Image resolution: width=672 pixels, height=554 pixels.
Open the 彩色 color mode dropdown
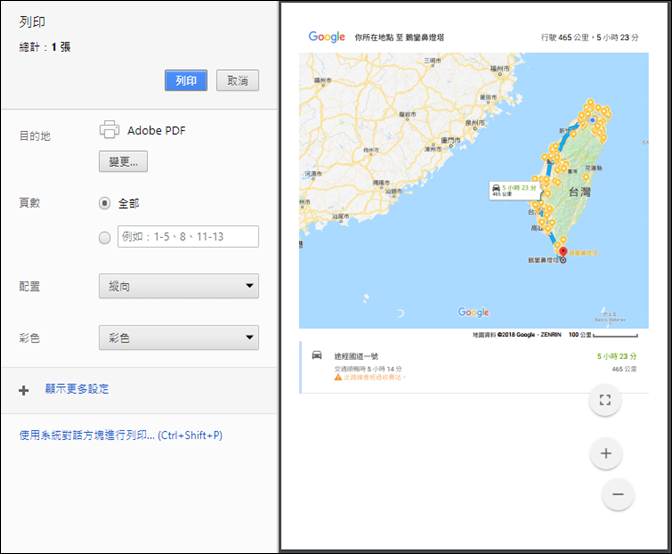click(179, 338)
